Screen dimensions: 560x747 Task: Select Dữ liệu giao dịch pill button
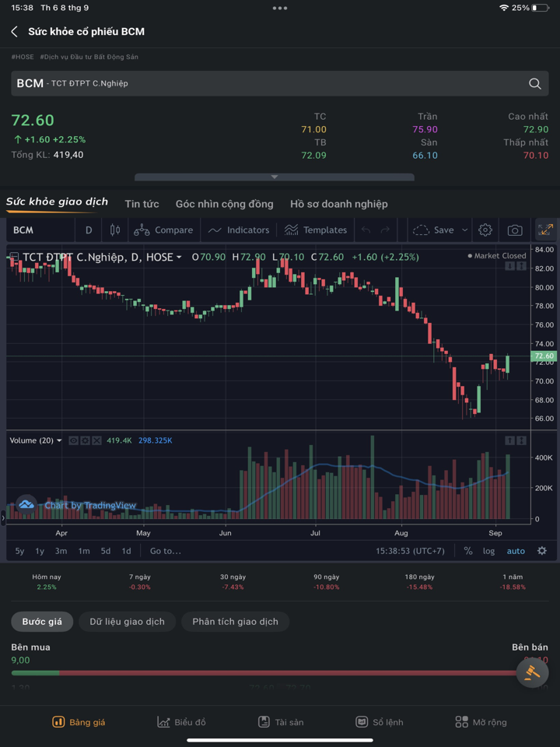(x=127, y=622)
